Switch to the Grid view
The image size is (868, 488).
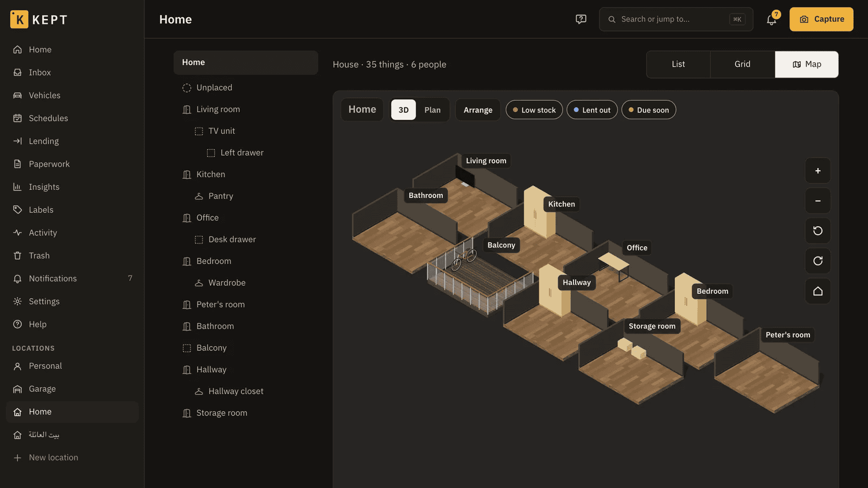point(743,65)
